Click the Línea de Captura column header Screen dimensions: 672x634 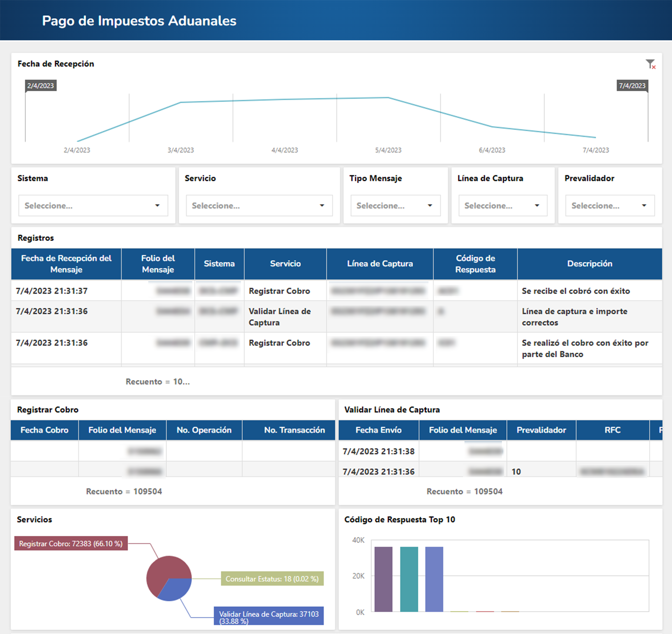380,264
